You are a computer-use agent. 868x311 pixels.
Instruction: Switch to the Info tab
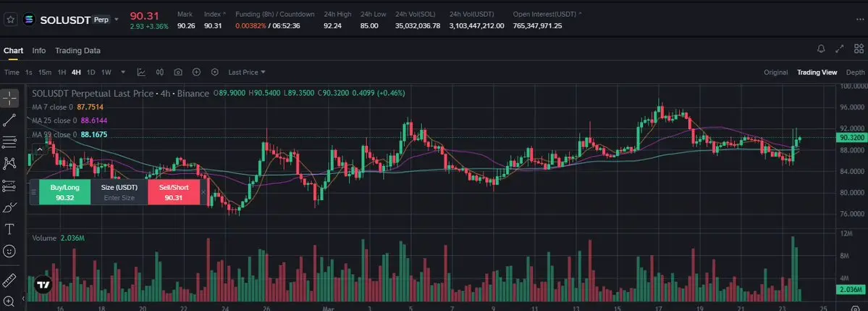pyautogui.click(x=39, y=51)
